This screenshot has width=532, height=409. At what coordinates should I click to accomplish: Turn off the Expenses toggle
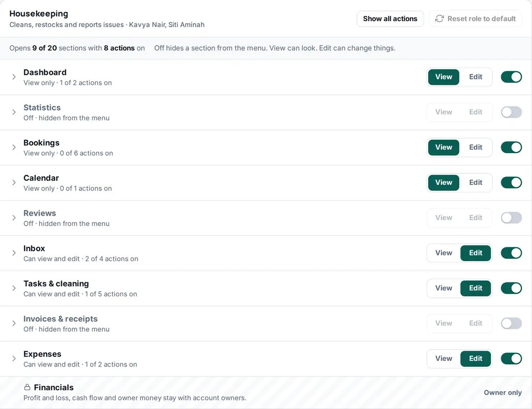[x=512, y=358]
